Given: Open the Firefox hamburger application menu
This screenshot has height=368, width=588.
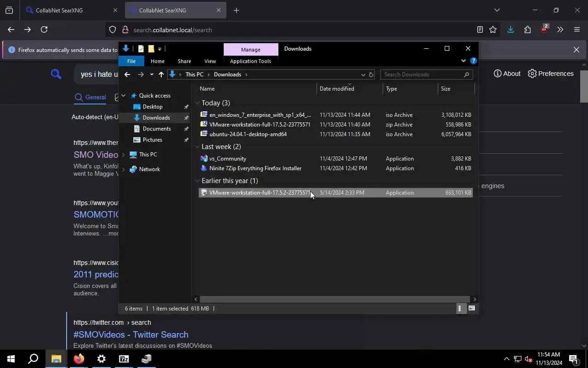Looking at the screenshot, I should click(577, 29).
